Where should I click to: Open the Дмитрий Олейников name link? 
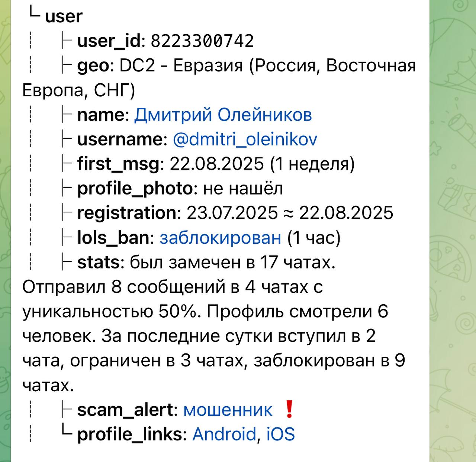[x=223, y=115]
